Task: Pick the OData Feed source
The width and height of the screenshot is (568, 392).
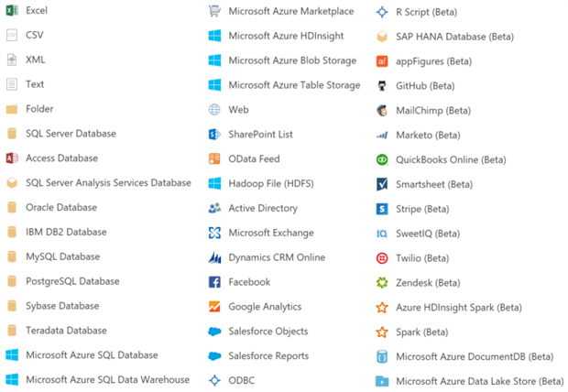Action: click(x=245, y=158)
